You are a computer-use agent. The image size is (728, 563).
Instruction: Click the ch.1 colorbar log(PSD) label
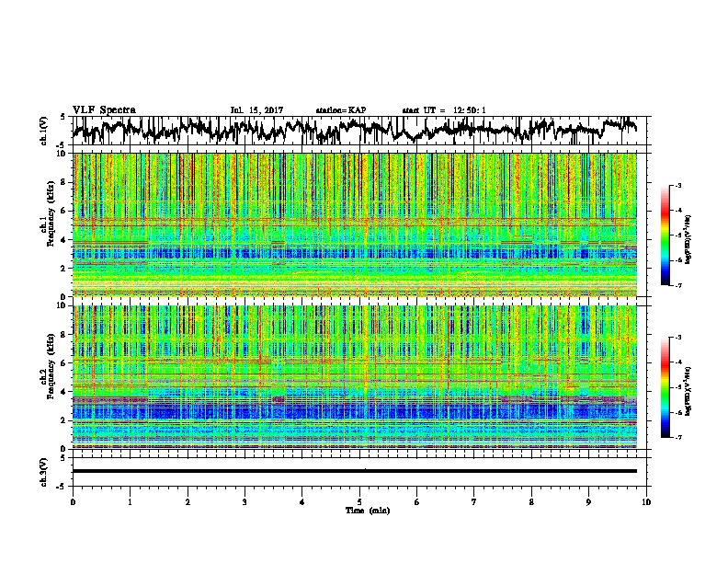tap(688, 239)
